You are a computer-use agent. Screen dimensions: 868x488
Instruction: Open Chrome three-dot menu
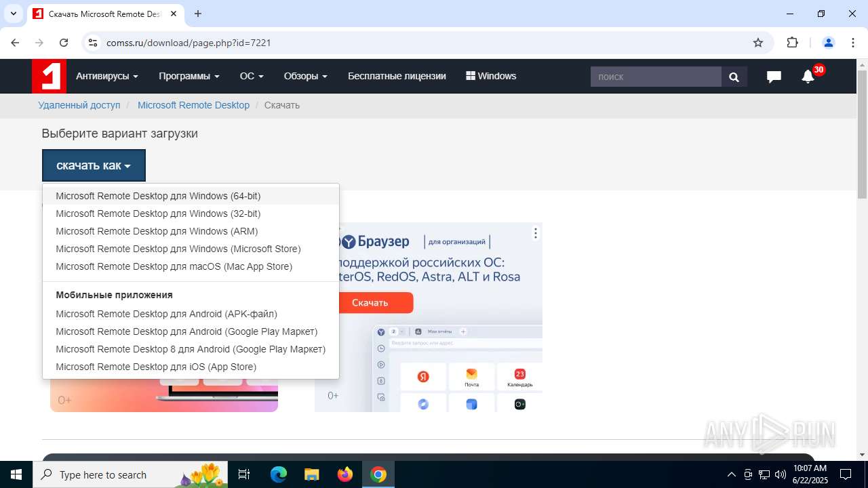[852, 43]
